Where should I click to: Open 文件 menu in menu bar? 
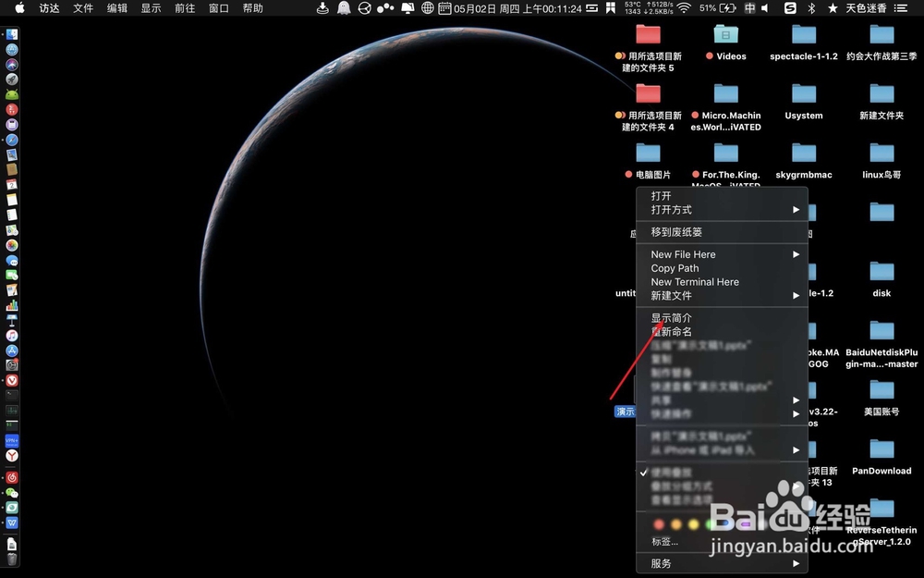[x=83, y=7]
